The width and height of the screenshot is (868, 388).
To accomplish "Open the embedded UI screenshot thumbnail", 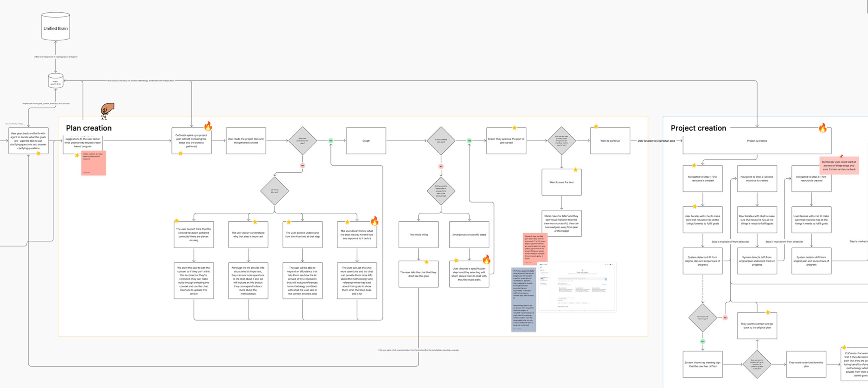I will (577, 287).
